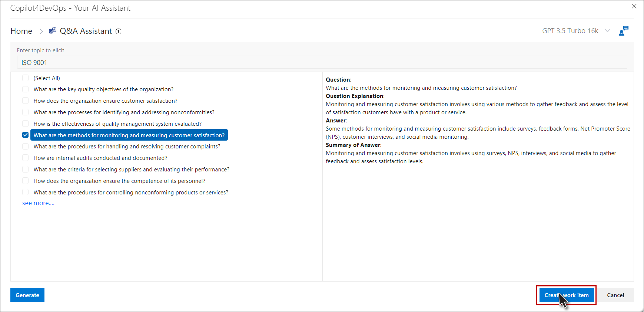644x312 pixels.
Task: Click the 'Question' heading in the details pane
Action: point(338,80)
